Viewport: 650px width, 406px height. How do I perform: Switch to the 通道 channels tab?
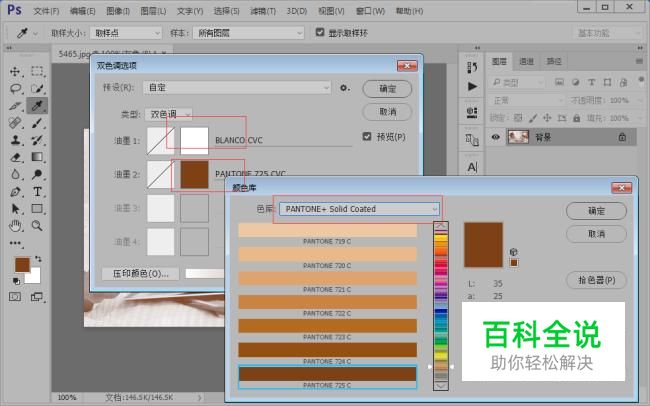(526, 61)
